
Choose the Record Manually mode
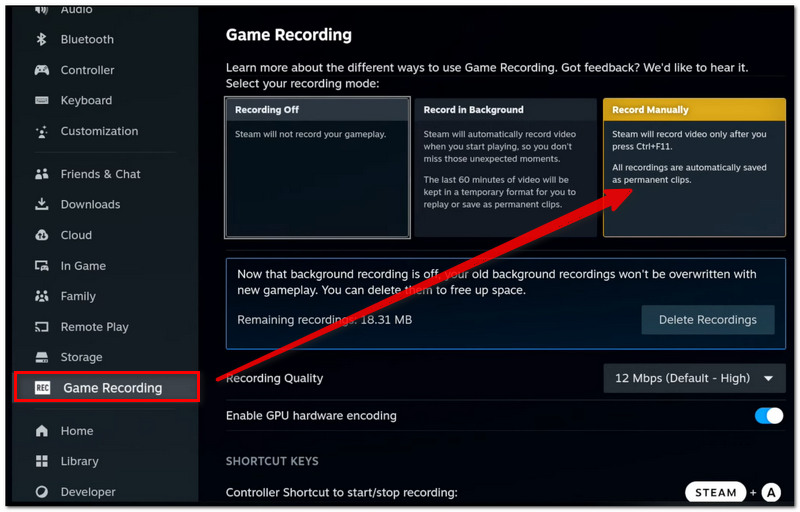(x=694, y=167)
